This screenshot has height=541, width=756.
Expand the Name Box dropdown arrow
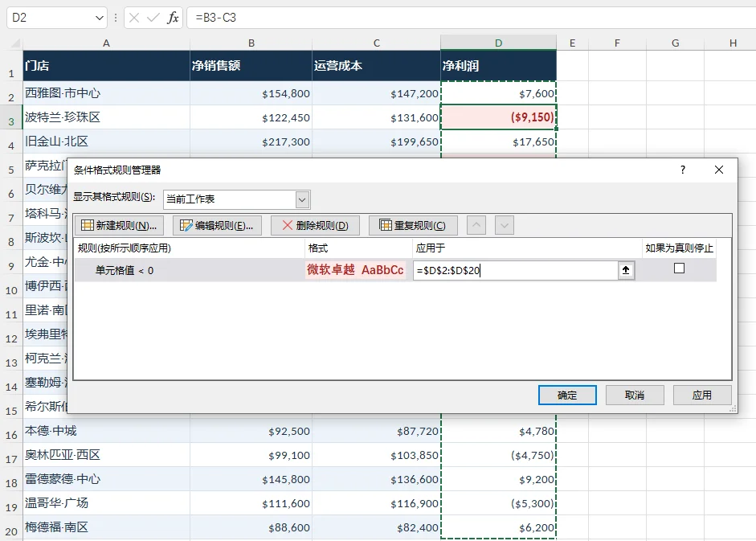[100, 18]
